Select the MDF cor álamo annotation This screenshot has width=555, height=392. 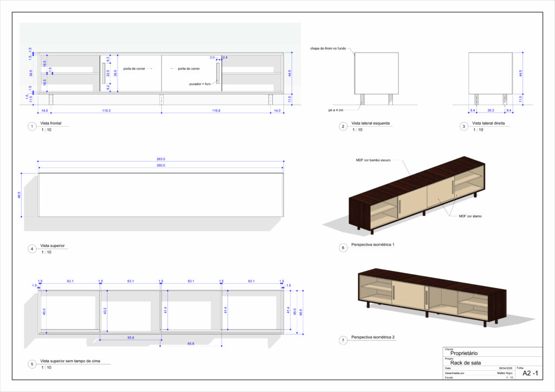click(x=469, y=217)
